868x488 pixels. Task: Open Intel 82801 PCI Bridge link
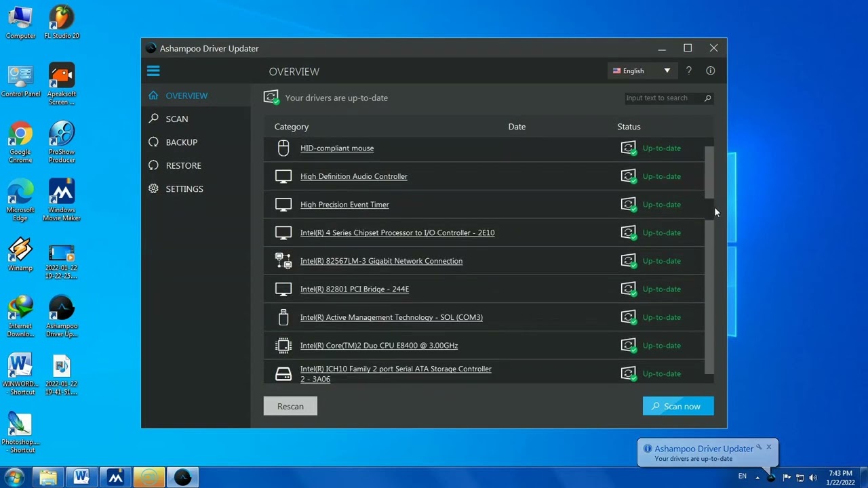click(355, 289)
